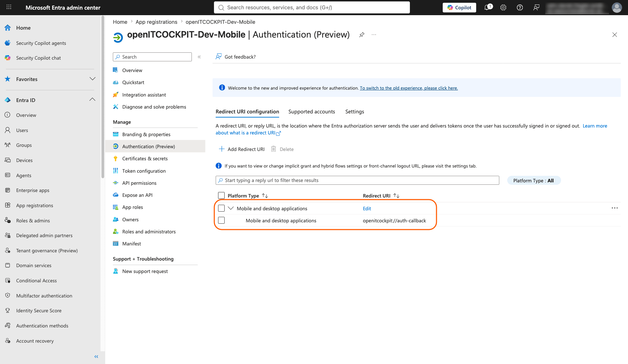Close the Authentication blade

(x=615, y=35)
